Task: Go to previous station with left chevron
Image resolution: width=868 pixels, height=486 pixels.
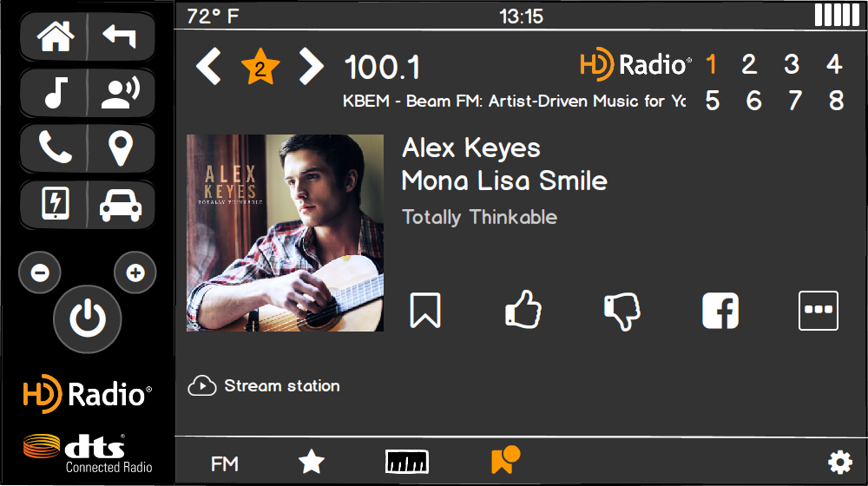Action: [208, 67]
